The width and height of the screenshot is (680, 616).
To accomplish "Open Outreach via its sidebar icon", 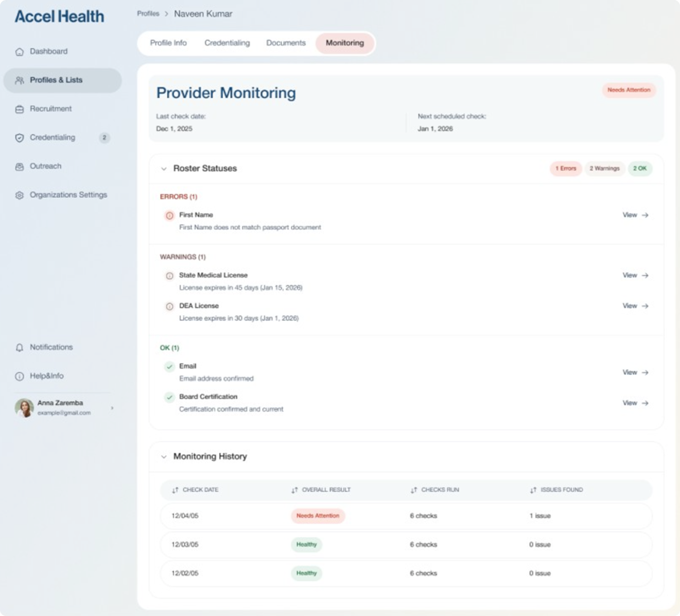I will tap(20, 166).
